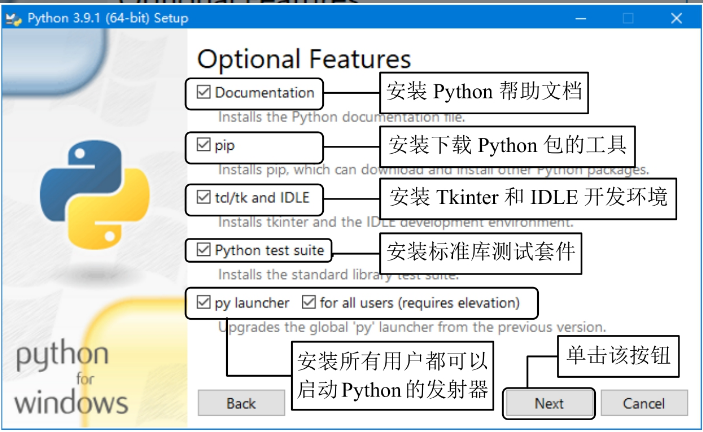Click text 'Installs the Python documentation file.'
The image size is (703, 432).
click(x=342, y=117)
